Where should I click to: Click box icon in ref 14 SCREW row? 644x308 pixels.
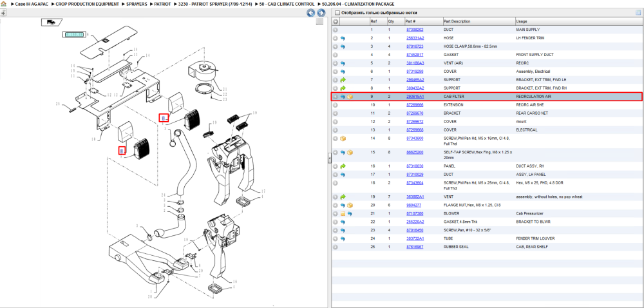pyautogui.click(x=343, y=139)
